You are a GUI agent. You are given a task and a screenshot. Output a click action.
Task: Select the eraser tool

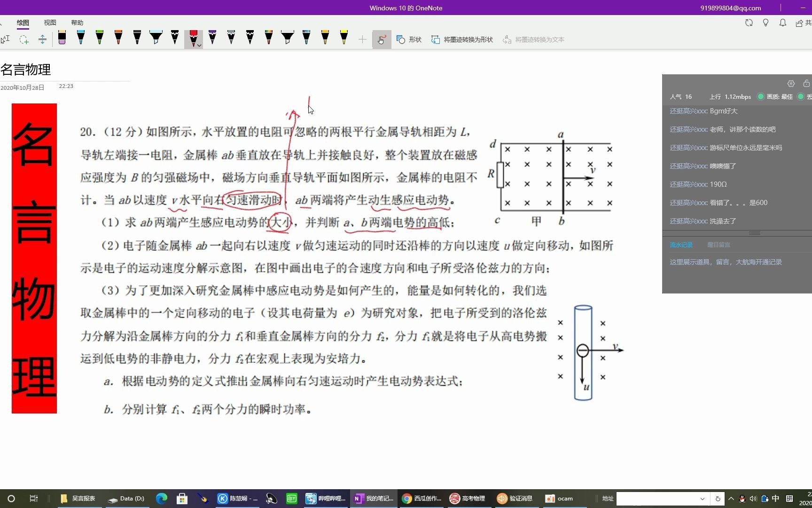tap(62, 38)
